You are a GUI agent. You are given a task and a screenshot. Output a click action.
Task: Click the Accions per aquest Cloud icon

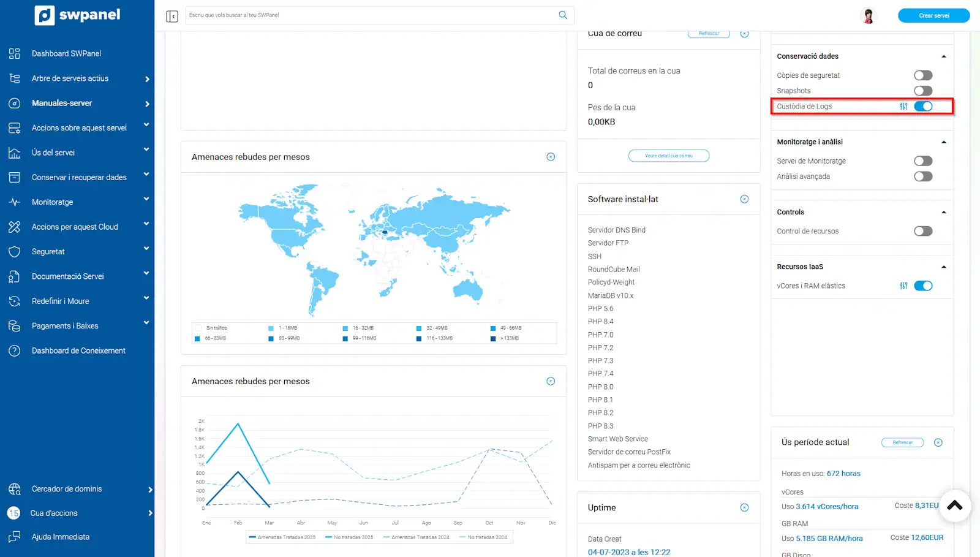coord(15,227)
